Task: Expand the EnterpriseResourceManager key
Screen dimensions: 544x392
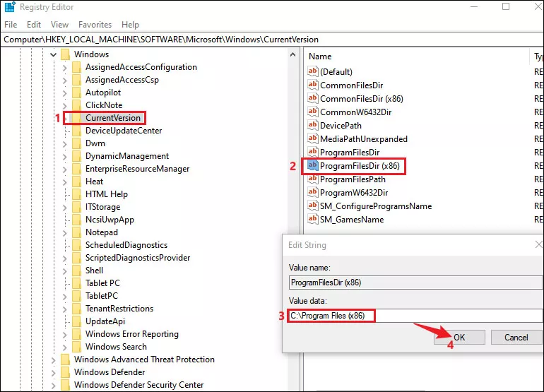Action: point(64,170)
